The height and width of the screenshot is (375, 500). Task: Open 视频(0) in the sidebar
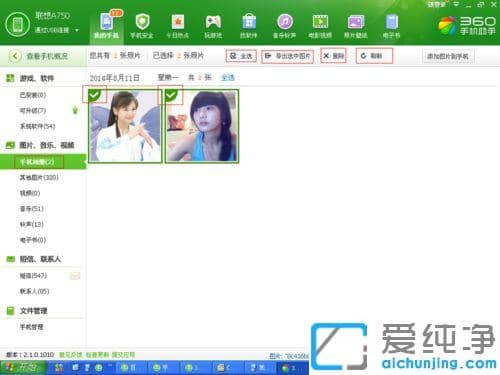[x=30, y=193]
